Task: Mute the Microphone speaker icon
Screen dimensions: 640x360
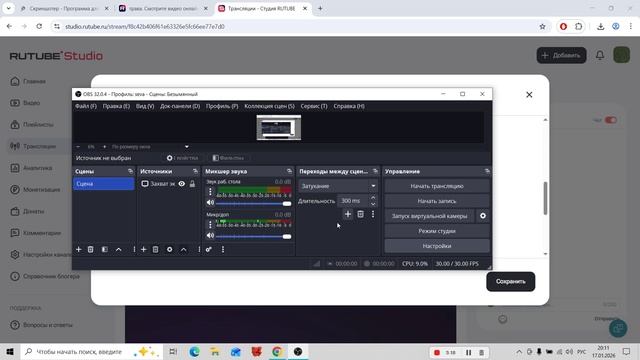Action: coord(210,236)
